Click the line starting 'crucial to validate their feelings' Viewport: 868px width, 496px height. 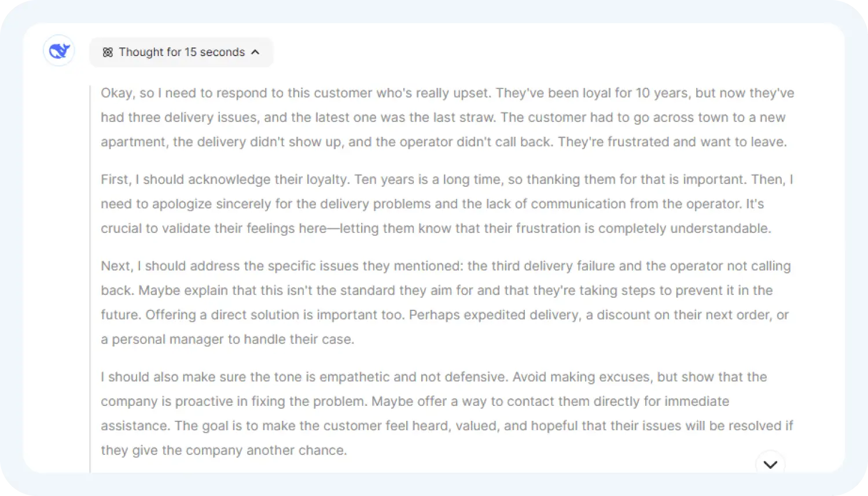point(435,228)
